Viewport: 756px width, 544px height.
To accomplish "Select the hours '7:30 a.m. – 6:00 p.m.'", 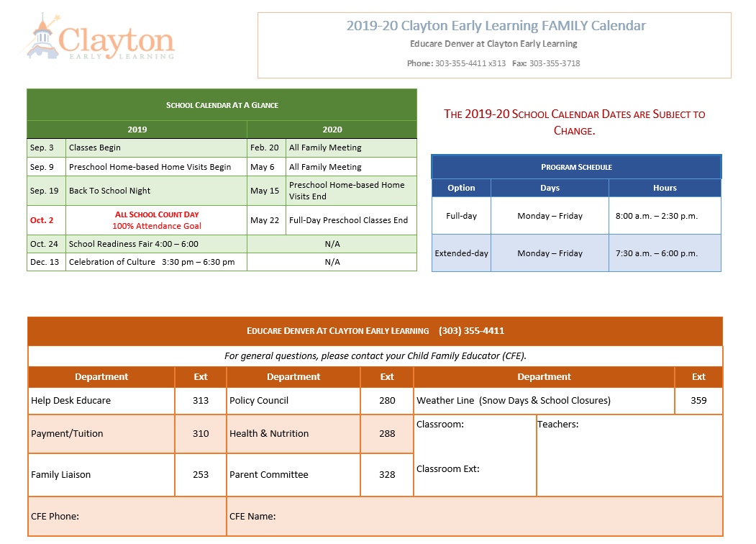I will point(657,253).
